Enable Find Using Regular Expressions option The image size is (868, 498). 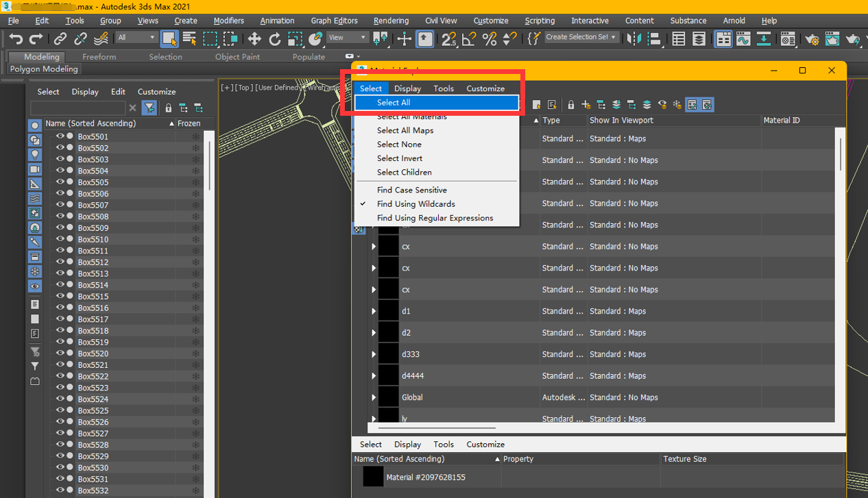436,218
